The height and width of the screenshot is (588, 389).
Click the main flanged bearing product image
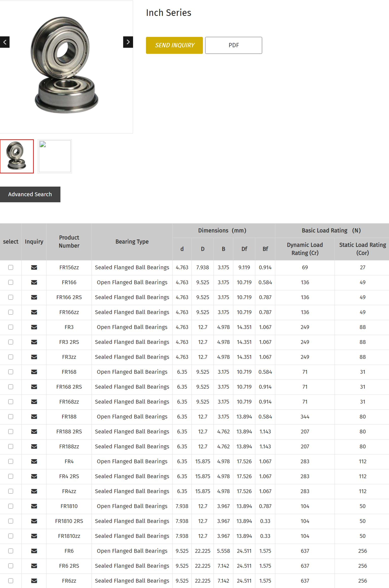point(66,66)
